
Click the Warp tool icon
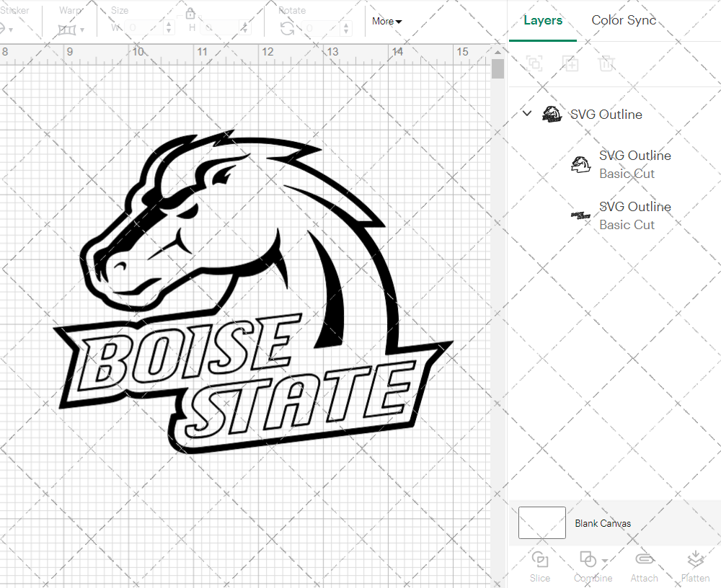click(x=67, y=29)
